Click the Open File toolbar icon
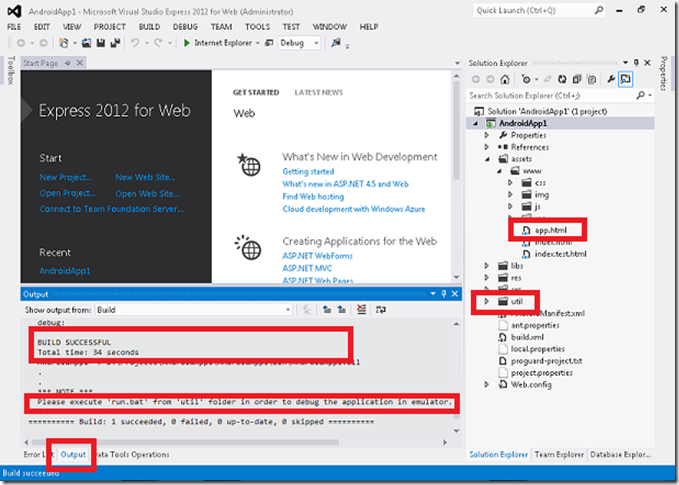 tap(87, 43)
